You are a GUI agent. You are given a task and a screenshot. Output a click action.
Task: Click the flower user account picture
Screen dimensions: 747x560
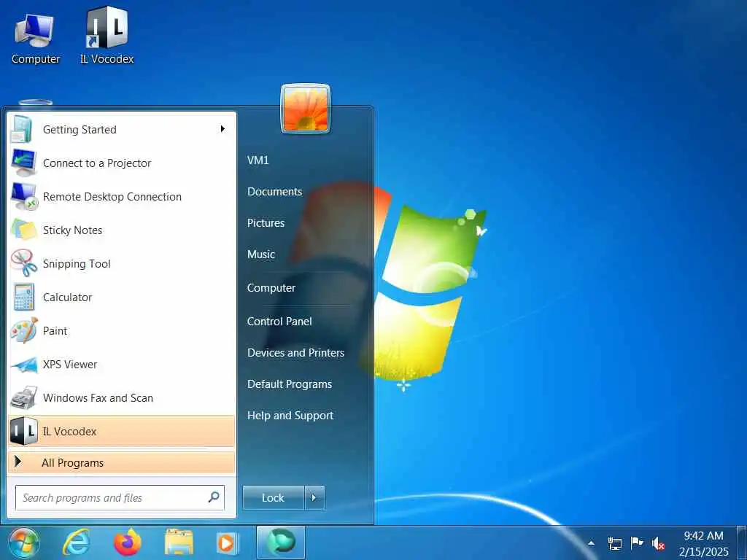[306, 109]
